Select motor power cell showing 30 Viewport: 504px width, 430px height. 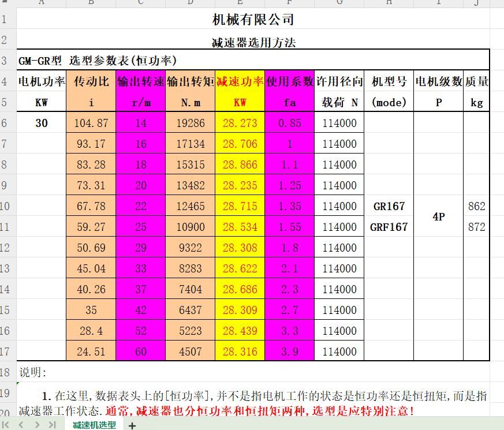point(42,123)
